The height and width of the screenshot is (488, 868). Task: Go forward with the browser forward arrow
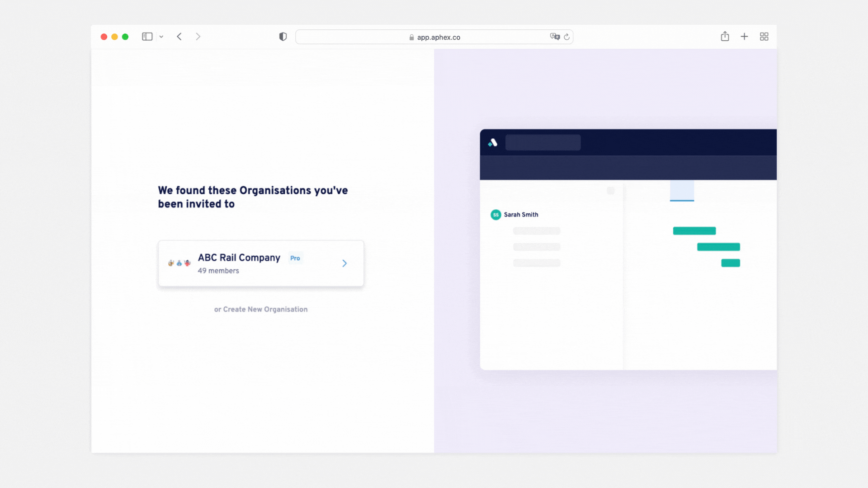pos(198,37)
